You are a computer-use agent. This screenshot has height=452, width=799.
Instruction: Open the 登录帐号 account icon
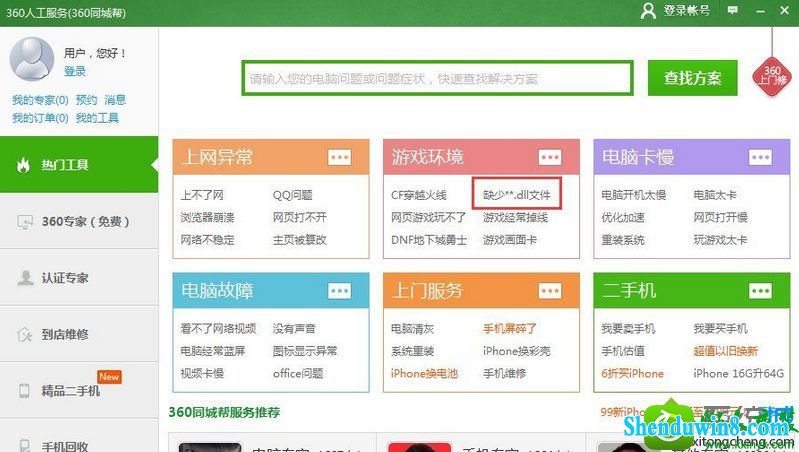tap(648, 11)
